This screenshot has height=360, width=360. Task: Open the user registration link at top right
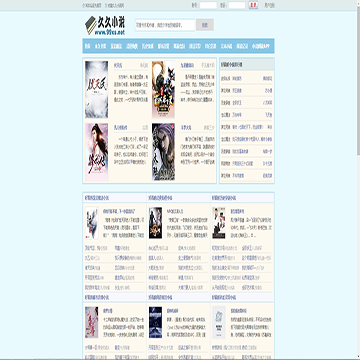(x=269, y=5)
